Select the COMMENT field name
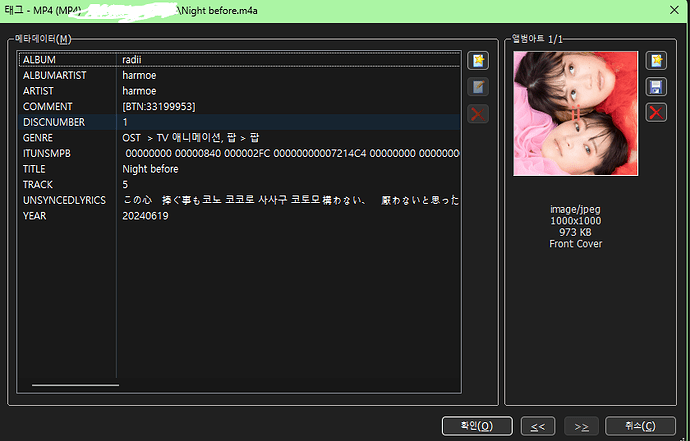Viewport: 690px width, 441px height. [48, 107]
